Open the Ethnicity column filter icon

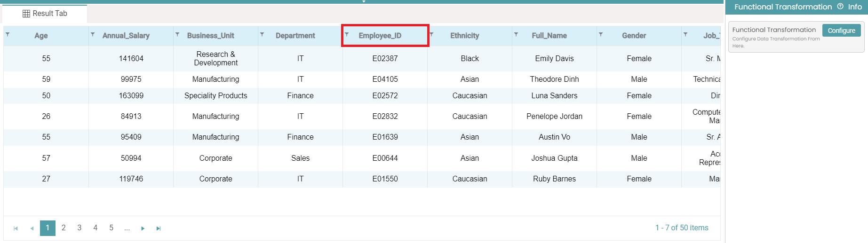point(431,34)
